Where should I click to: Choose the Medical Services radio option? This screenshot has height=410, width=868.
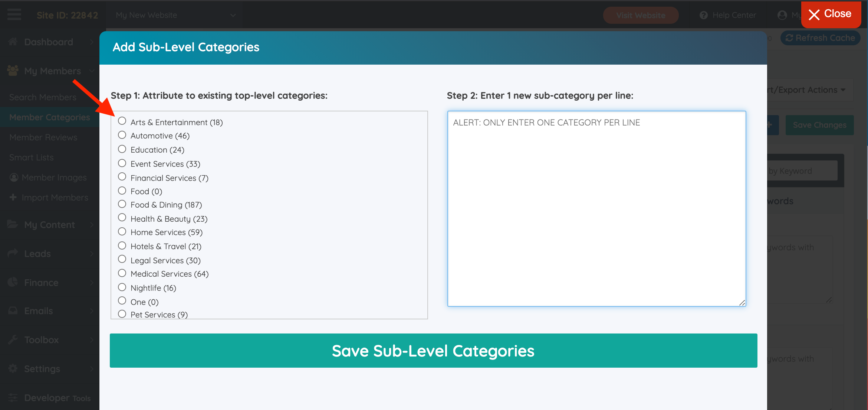(122, 273)
